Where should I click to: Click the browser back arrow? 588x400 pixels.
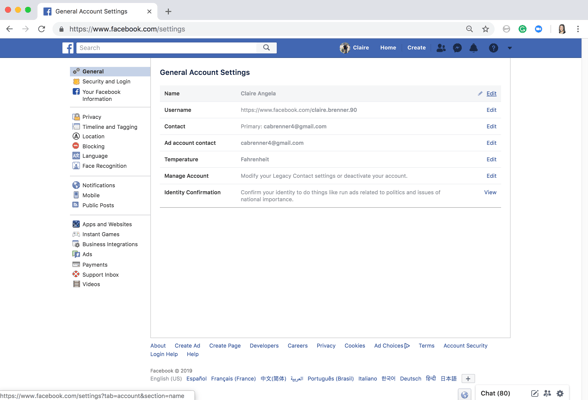click(x=9, y=29)
